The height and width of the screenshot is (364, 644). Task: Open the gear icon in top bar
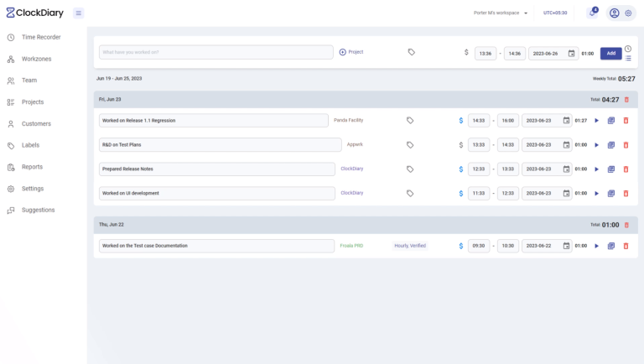point(628,13)
